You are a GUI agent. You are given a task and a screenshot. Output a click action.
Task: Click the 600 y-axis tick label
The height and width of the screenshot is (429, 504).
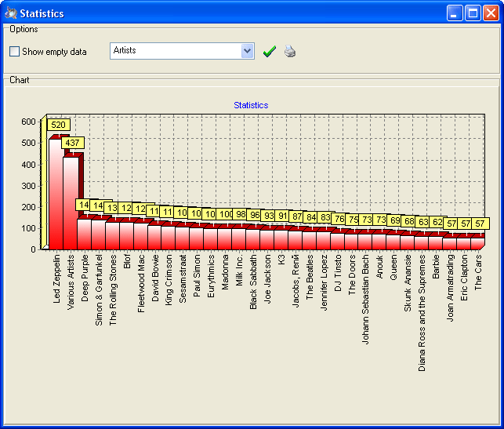click(28, 122)
